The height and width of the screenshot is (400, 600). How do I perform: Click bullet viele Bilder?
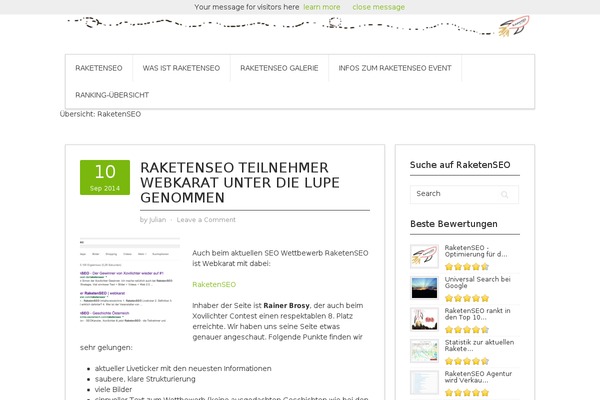pyautogui.click(x=113, y=390)
